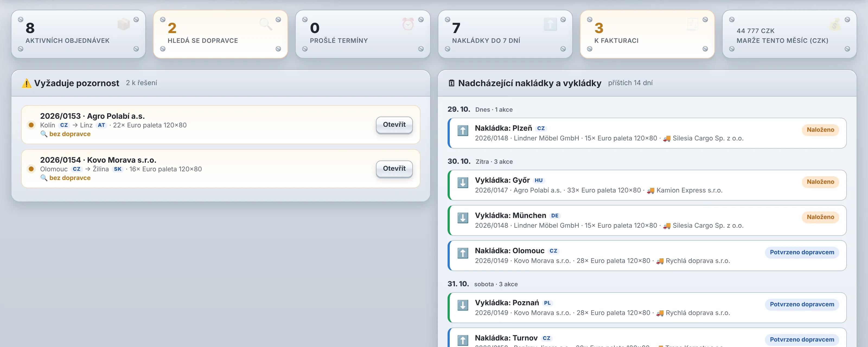Click unloading arrow icon for Vykládka: Győr

[x=463, y=183]
